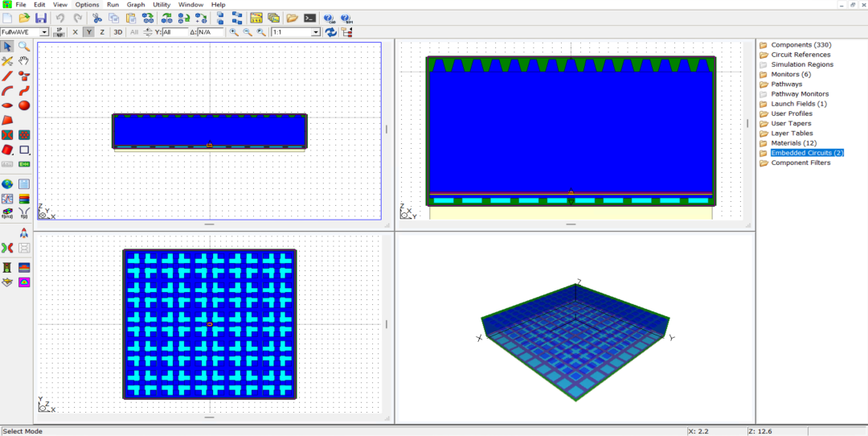Switch to the X axis view

[x=76, y=32]
